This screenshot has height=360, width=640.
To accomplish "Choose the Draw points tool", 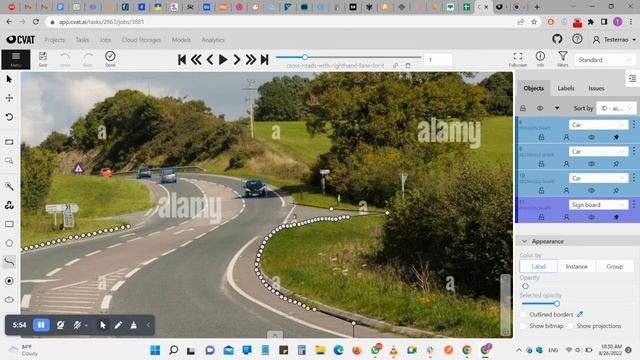I will pyautogui.click(x=9, y=281).
